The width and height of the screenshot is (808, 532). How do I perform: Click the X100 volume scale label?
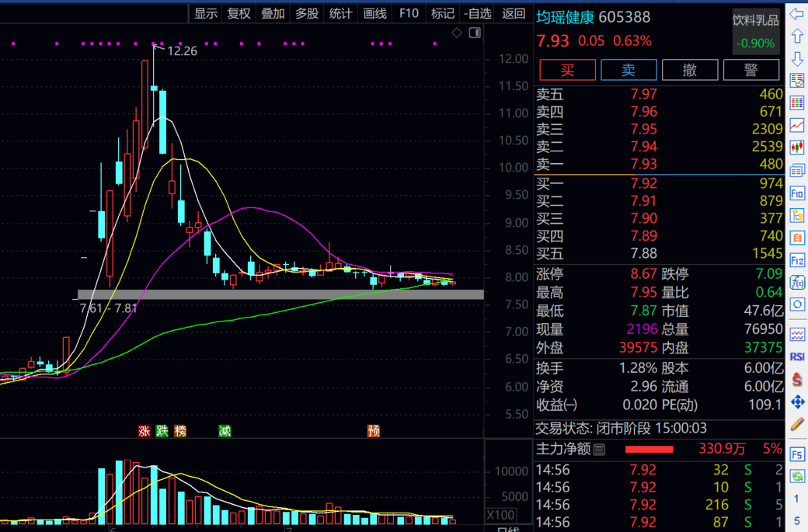(501, 515)
